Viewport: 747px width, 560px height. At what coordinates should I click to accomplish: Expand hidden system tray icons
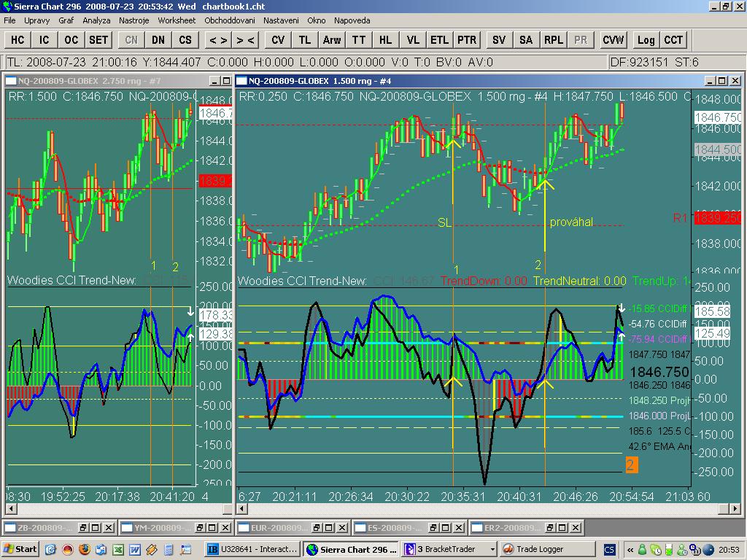[629, 549]
